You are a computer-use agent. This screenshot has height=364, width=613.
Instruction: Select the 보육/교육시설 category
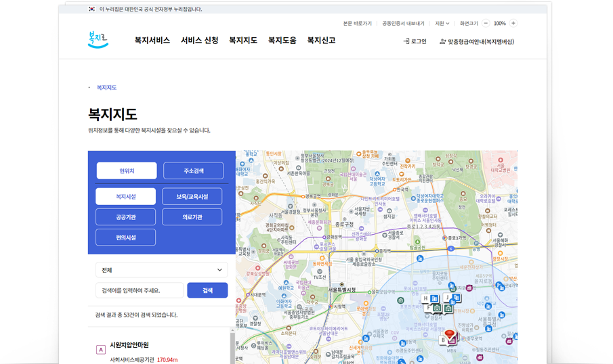pyautogui.click(x=192, y=196)
